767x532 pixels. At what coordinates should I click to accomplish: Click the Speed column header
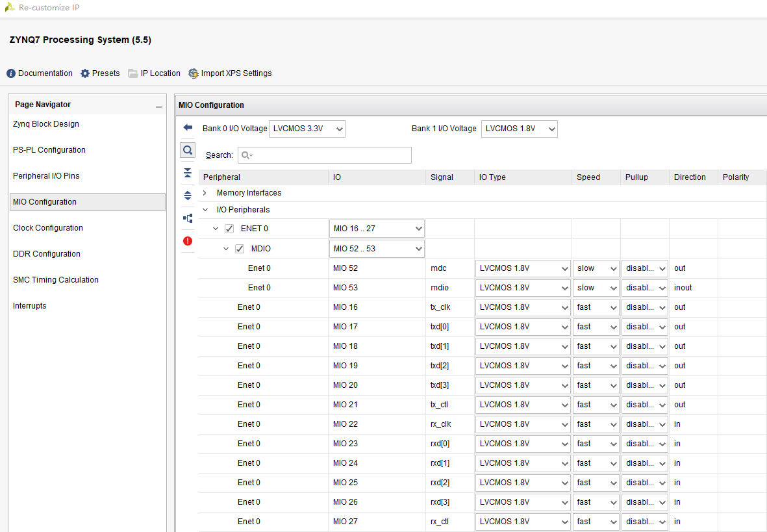[596, 177]
